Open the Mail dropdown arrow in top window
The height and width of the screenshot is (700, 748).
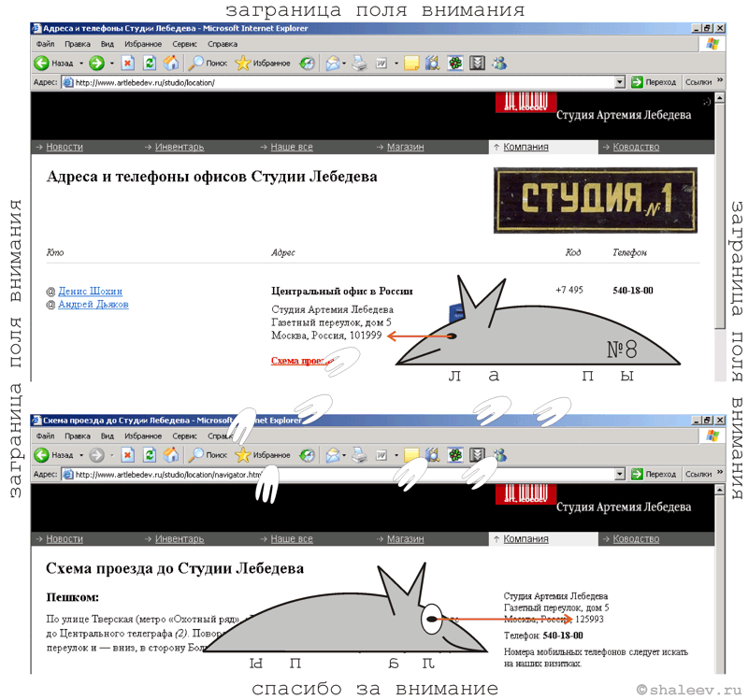(x=344, y=63)
